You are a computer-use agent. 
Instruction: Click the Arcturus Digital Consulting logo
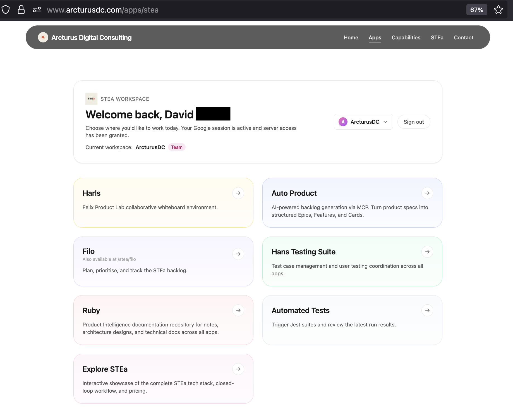43,37
